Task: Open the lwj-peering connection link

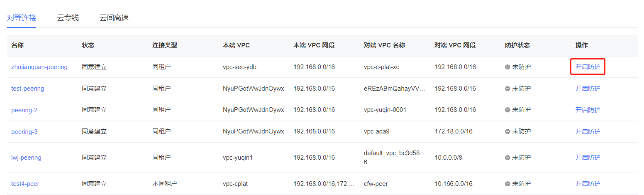Action: coord(26,158)
